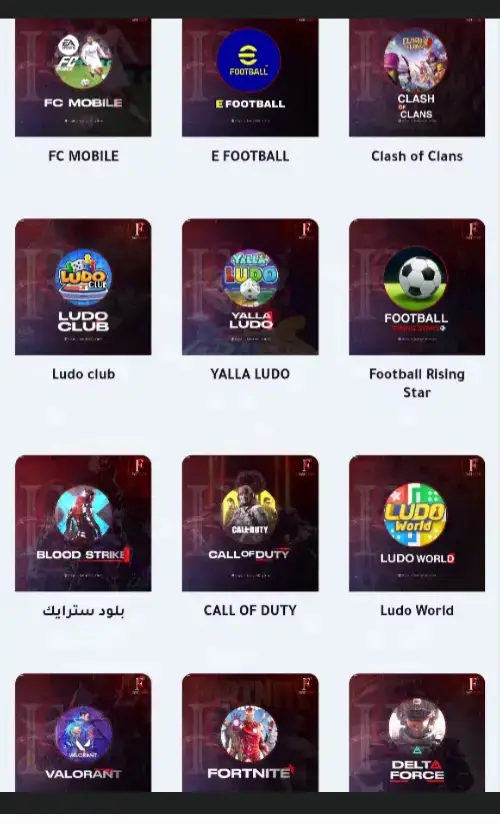Click the Arabic Blood Strike caption

tap(83, 611)
